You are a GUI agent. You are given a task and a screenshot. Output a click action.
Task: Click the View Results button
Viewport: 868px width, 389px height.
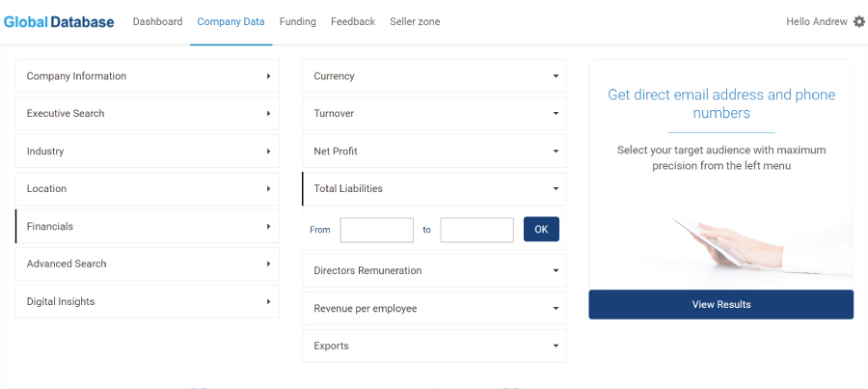(x=720, y=304)
